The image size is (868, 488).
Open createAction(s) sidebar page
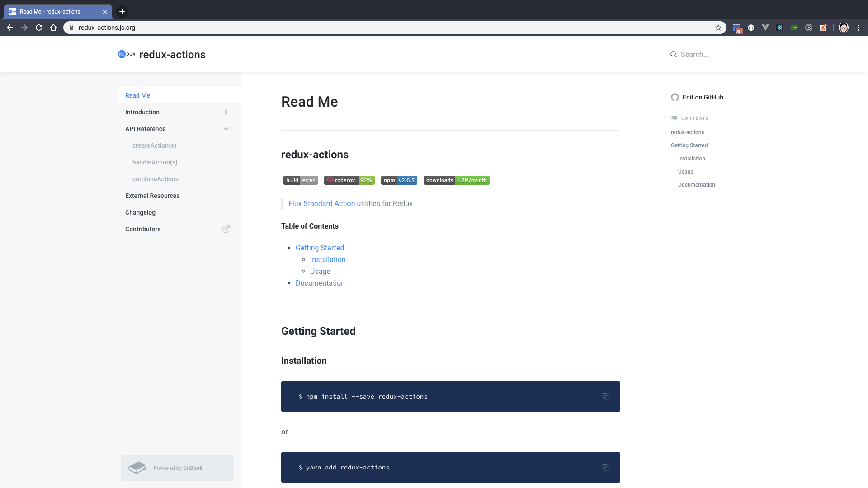pos(154,145)
